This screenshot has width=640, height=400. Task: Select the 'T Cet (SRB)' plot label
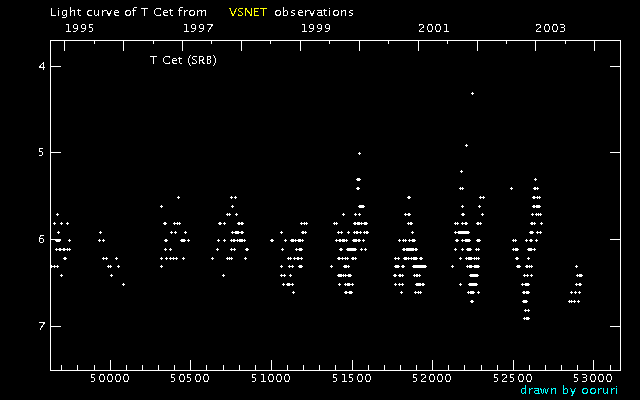(x=183, y=60)
